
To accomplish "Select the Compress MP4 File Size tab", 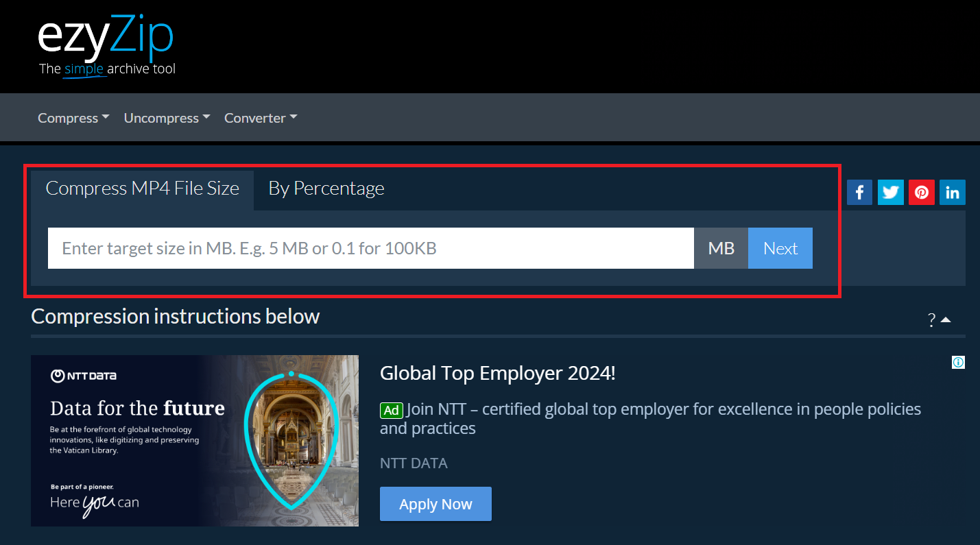I will tap(142, 188).
